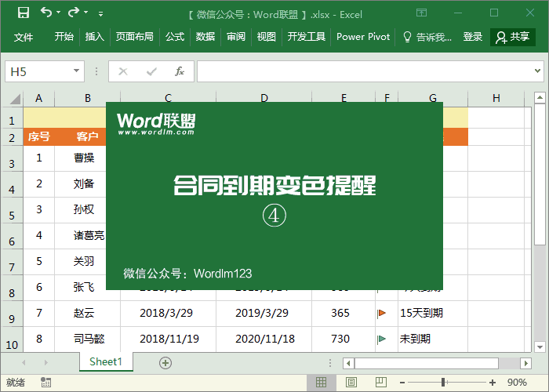Click the Redo arrow icon
Viewport: 549px width, 392px height.
[74, 13]
